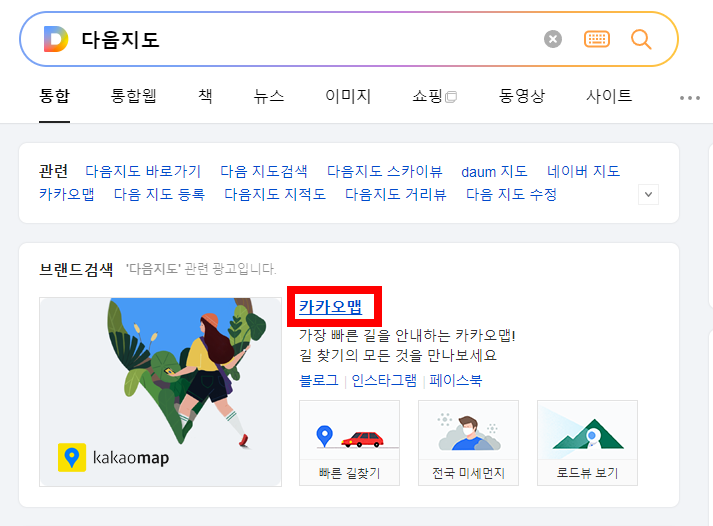Open the 블로그 link
This screenshot has width=713, height=526.
319,380
